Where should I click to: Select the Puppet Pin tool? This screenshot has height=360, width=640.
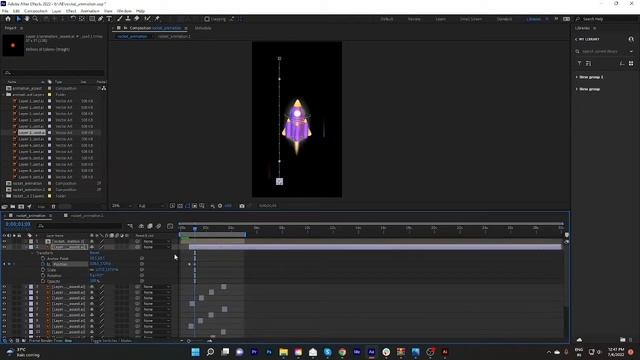point(157,19)
